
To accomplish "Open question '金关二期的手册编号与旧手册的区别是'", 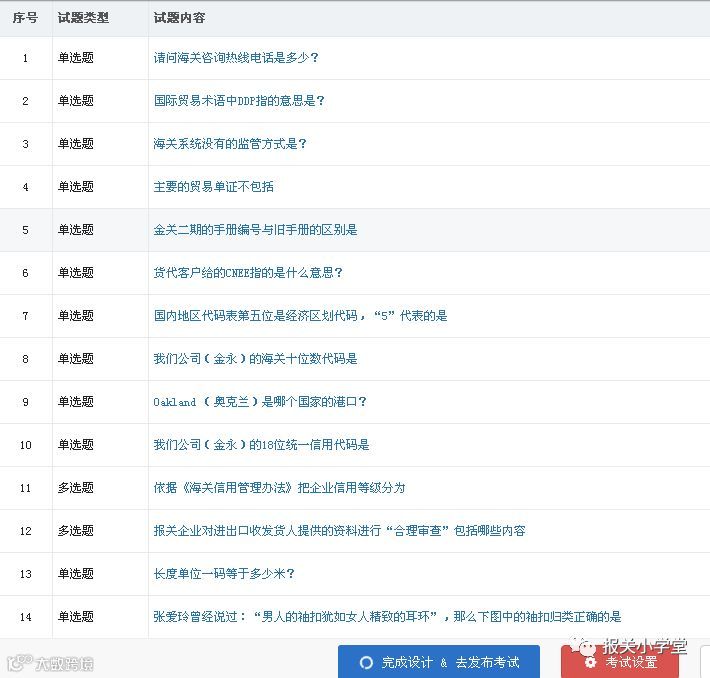I will [x=255, y=230].
